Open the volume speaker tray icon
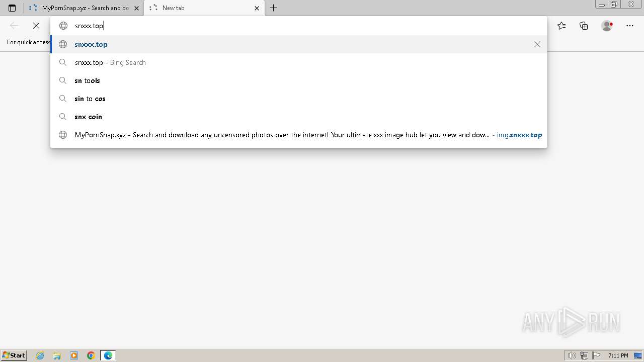The image size is (644, 362). pyautogui.click(x=572, y=355)
